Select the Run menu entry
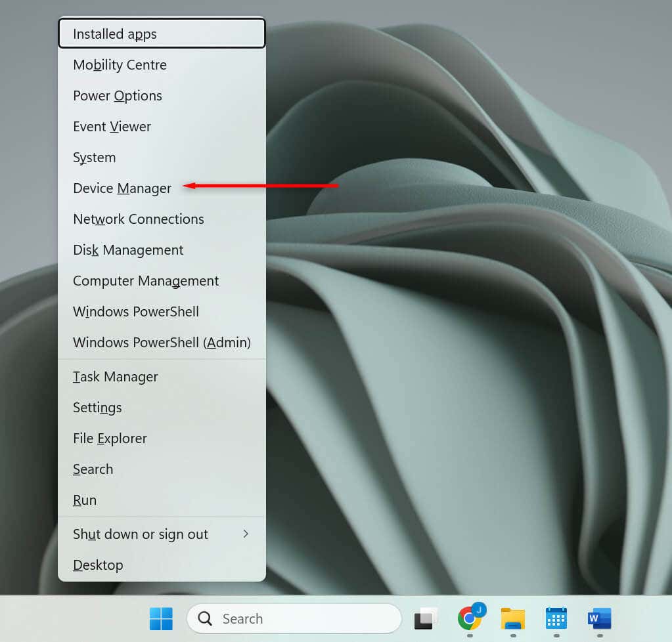Viewport: 672px width, 642px height. tap(85, 500)
